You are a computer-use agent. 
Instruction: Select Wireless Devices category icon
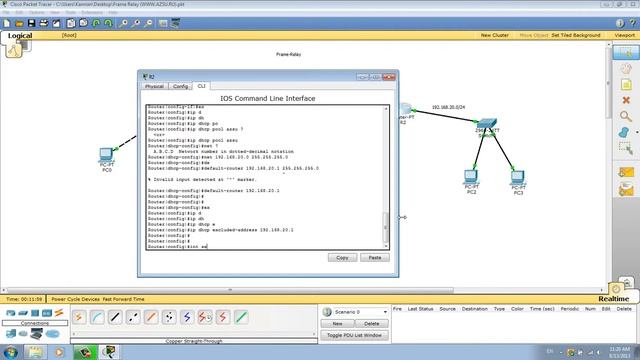(47, 313)
